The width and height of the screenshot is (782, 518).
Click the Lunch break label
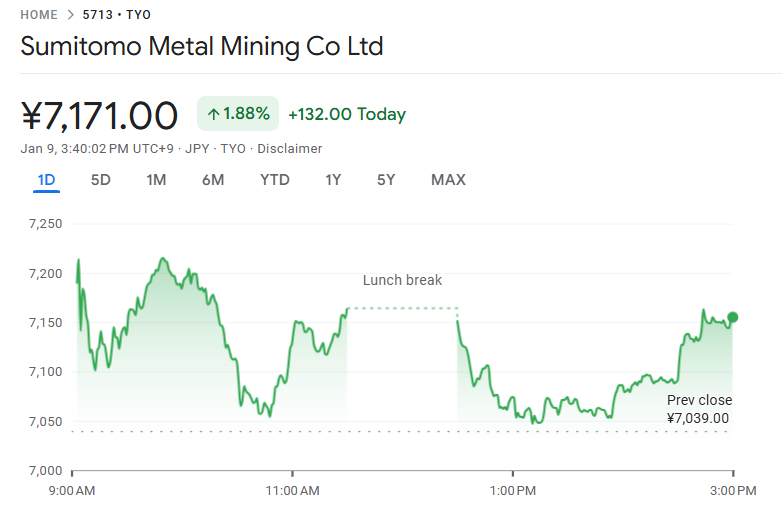tap(402, 280)
